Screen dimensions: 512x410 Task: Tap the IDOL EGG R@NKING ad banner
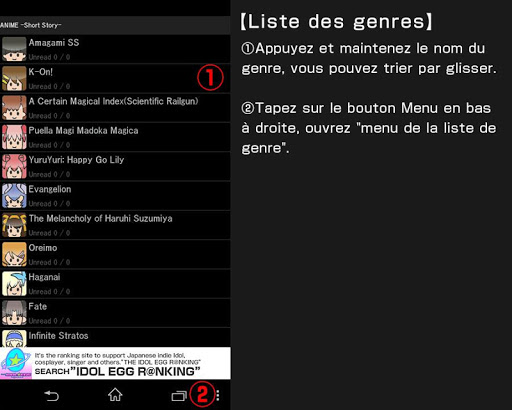115,363
